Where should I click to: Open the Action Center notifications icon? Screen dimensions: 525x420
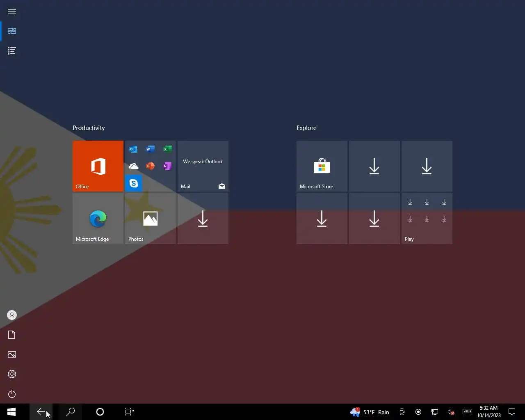coord(512,412)
